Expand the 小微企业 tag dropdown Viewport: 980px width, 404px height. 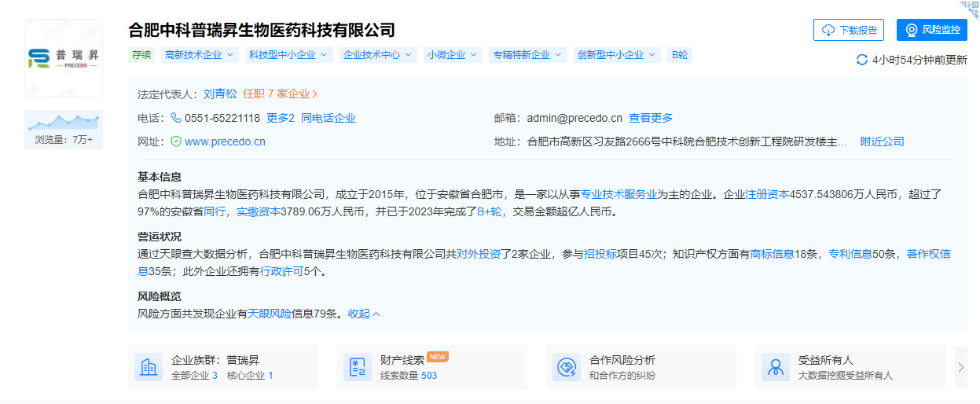(453, 55)
